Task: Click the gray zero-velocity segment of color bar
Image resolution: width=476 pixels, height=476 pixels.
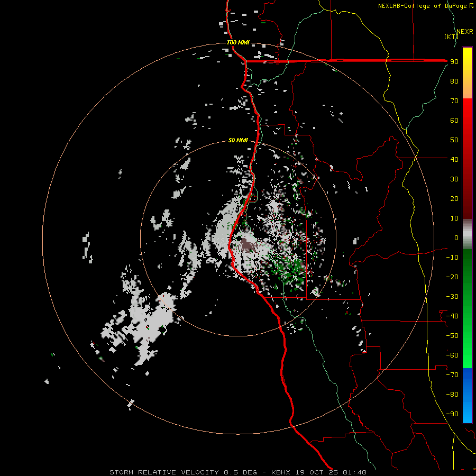Action: tap(467, 234)
